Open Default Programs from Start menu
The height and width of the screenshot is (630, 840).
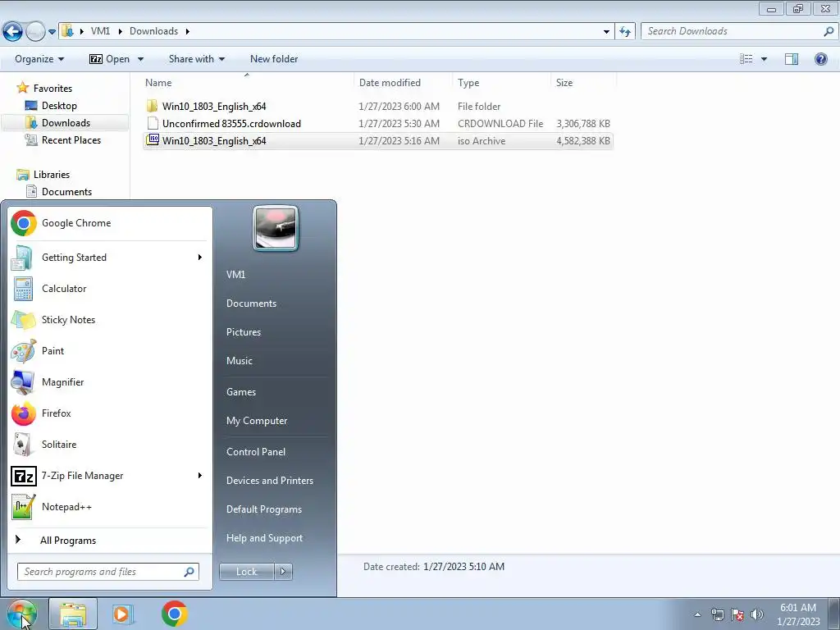pyautogui.click(x=263, y=509)
